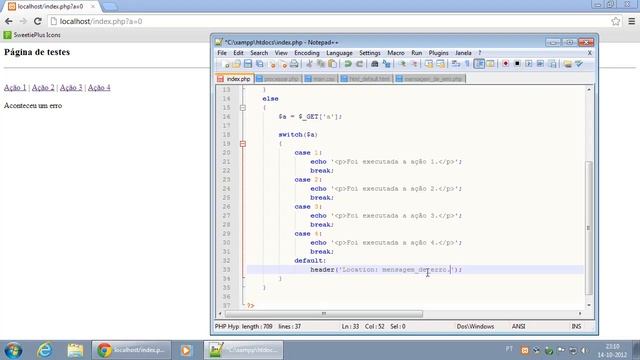Click the red Record Macro button
Viewport: 640px width, 360px height.
[x=506, y=64]
